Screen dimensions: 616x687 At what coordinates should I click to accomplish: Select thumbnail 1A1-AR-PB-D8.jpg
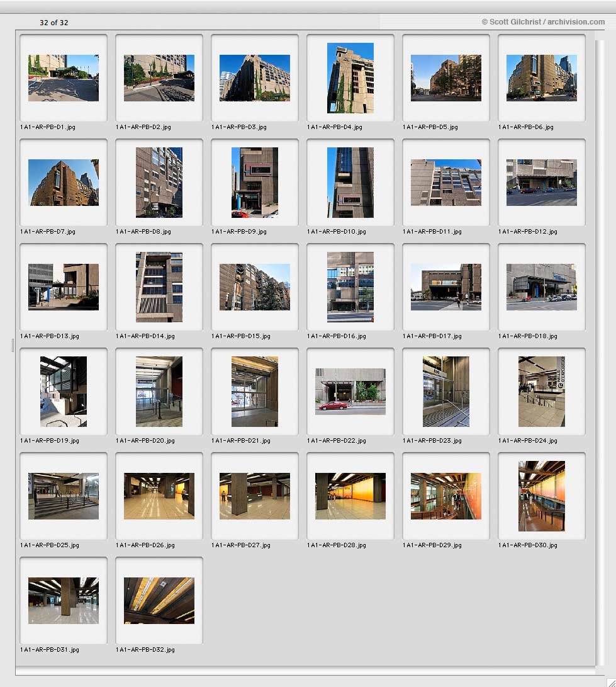[159, 183]
